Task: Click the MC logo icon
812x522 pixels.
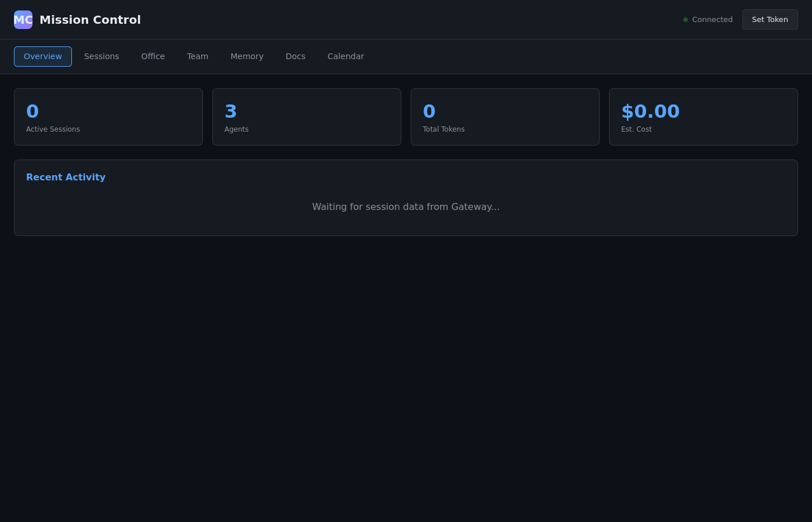Action: pyautogui.click(x=23, y=20)
